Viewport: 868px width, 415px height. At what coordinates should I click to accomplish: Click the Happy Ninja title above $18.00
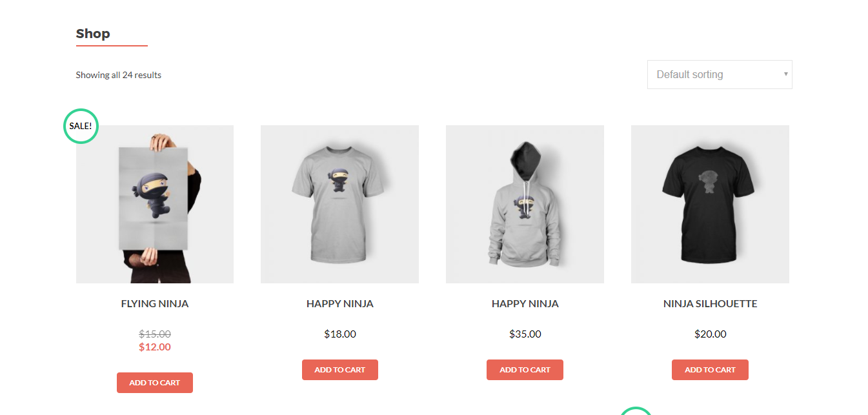340,303
